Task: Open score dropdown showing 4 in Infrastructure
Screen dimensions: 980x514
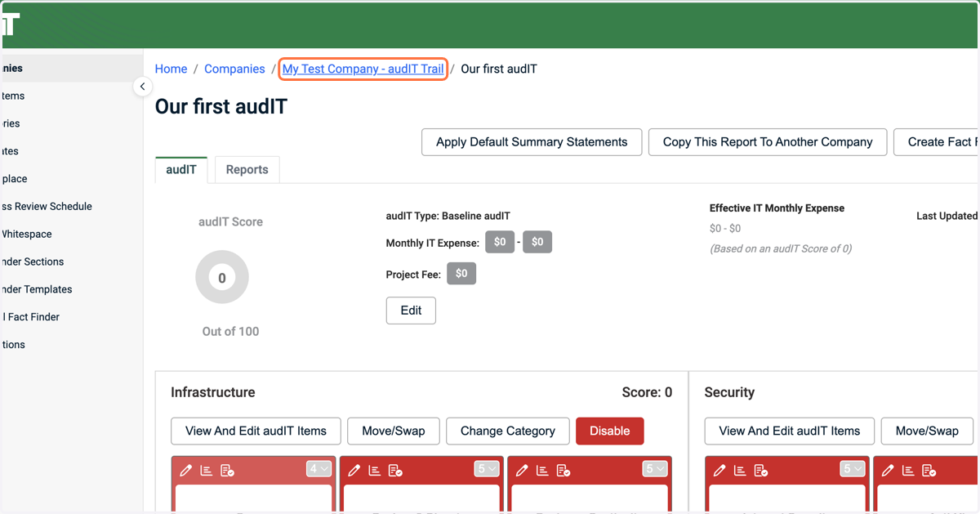Action: [x=318, y=468]
